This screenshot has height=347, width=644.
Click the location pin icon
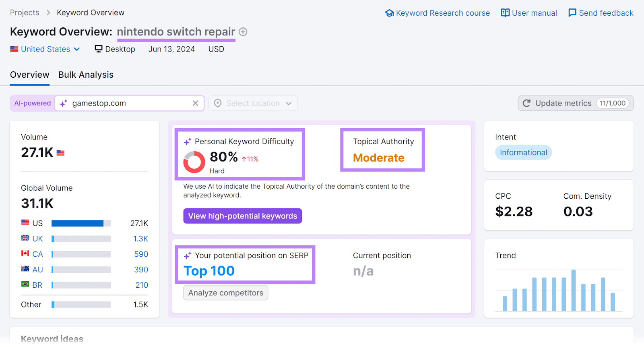(217, 103)
